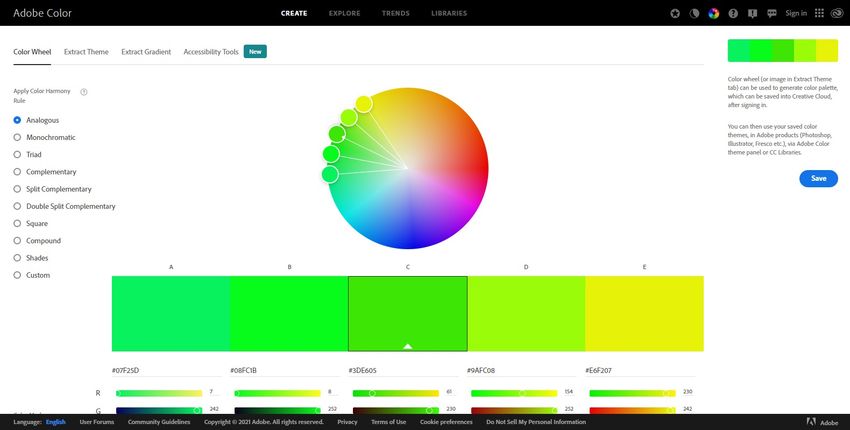The image size is (850, 430).
Task: Select the Split Complementary harmony rule
Action: tap(53, 189)
